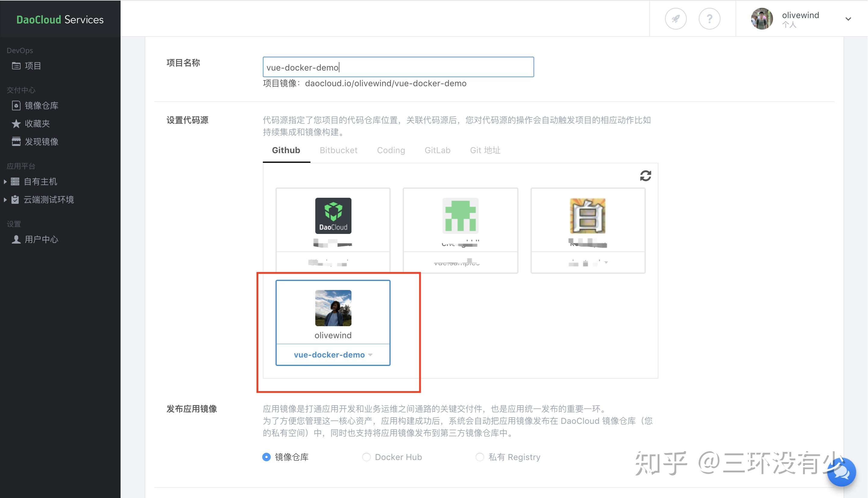Select 私有 Registry radio option
Screen dimensions: 868x498
[x=480, y=457]
